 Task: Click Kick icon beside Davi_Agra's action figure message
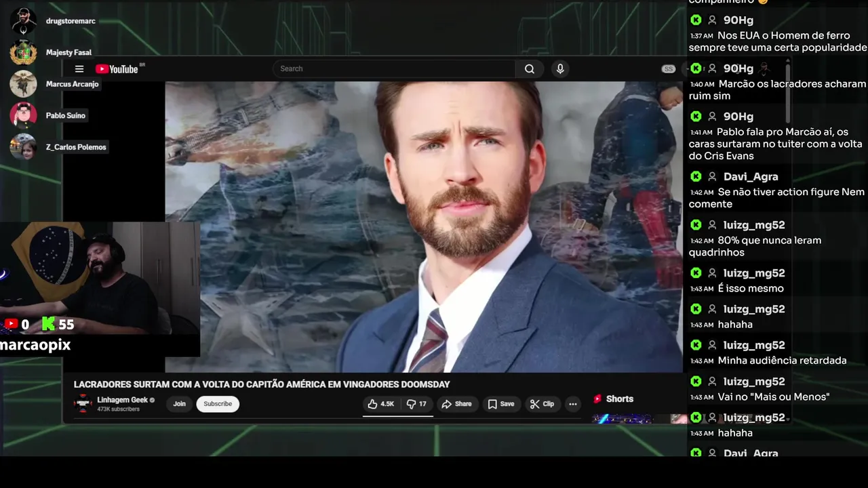(696, 176)
